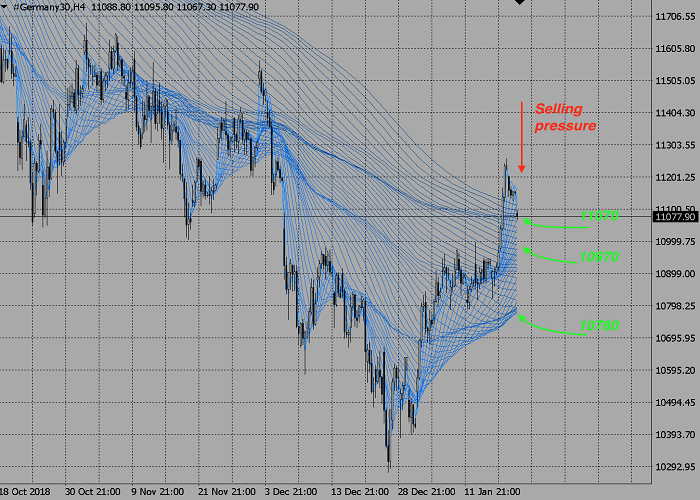Select the green 11070 level label

[599, 216]
